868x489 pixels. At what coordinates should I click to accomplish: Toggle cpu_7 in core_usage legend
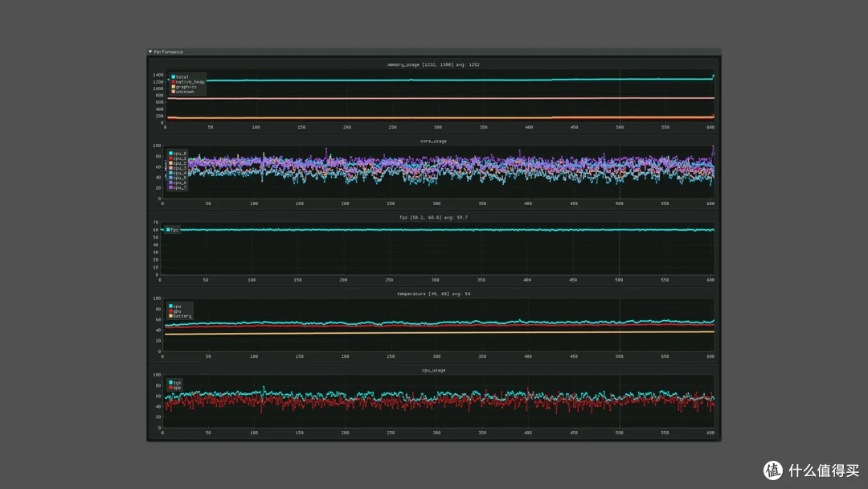pos(178,187)
